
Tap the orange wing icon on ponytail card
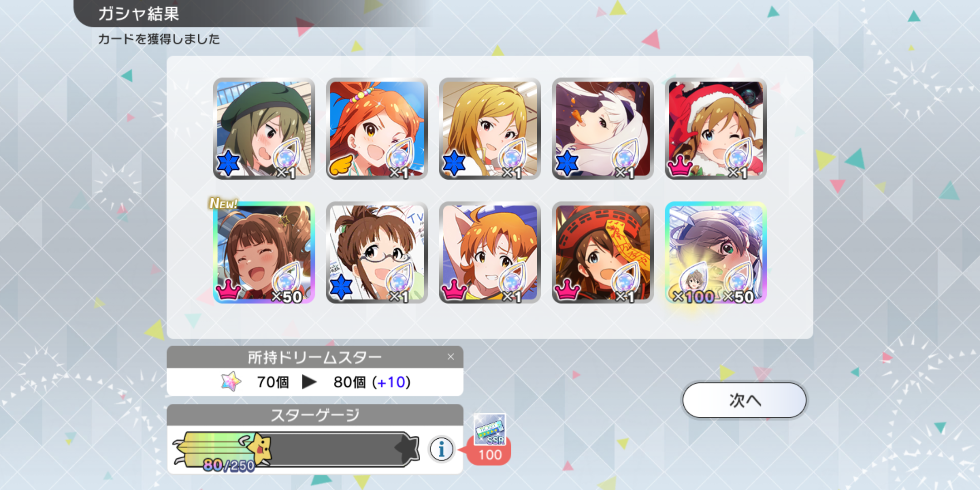pyautogui.click(x=341, y=166)
